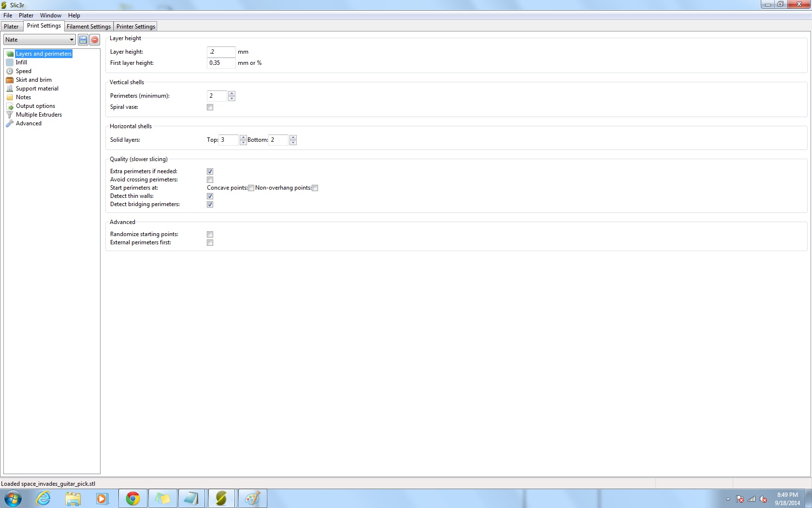Click the red delete preset icon

coord(95,40)
